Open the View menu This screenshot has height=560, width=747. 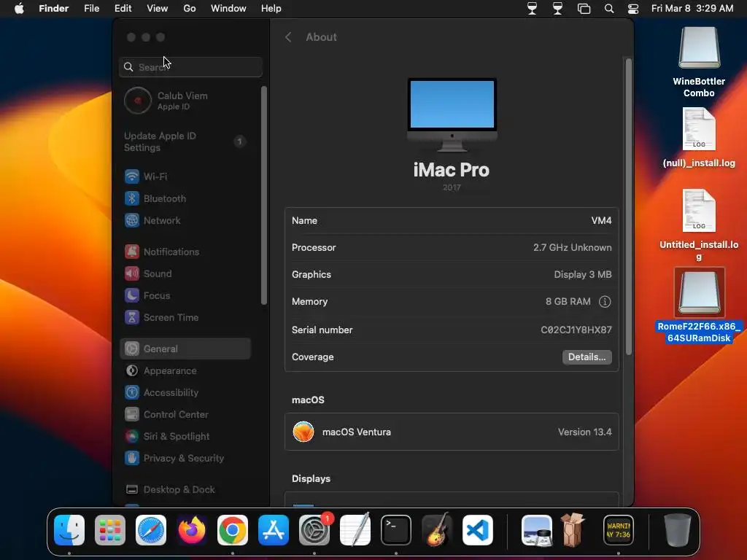[158, 9]
